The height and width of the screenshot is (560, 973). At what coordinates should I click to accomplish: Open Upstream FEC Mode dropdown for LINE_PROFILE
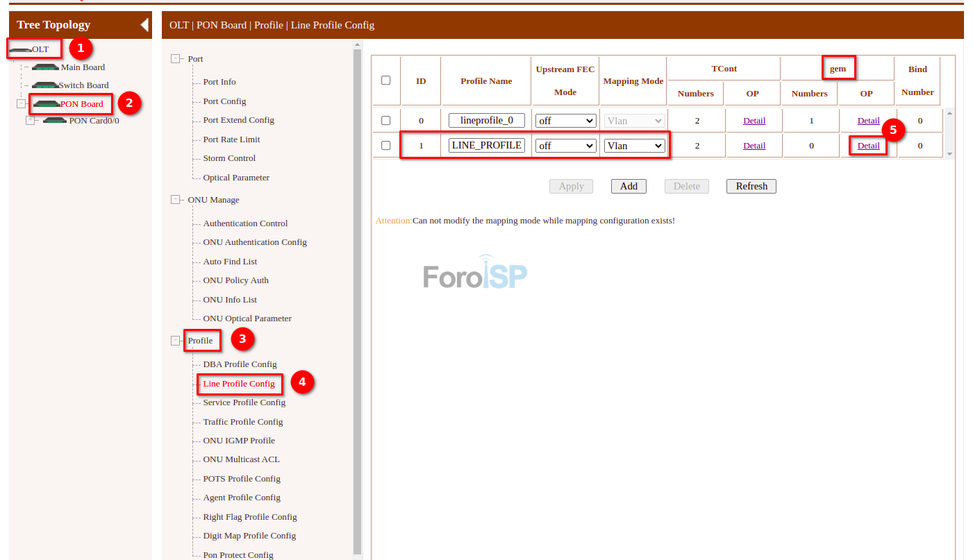click(x=565, y=146)
